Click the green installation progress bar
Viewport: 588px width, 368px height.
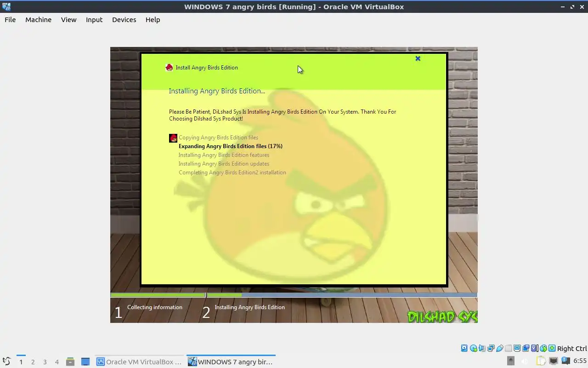click(294, 295)
